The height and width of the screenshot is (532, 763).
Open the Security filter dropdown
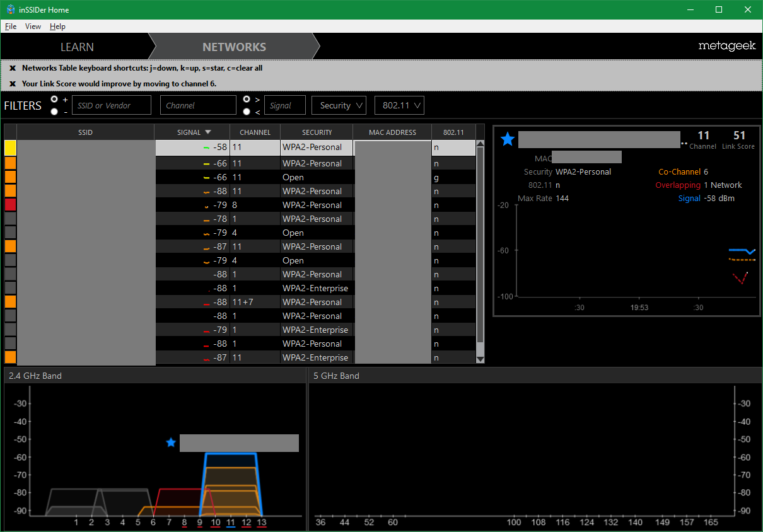pos(339,105)
